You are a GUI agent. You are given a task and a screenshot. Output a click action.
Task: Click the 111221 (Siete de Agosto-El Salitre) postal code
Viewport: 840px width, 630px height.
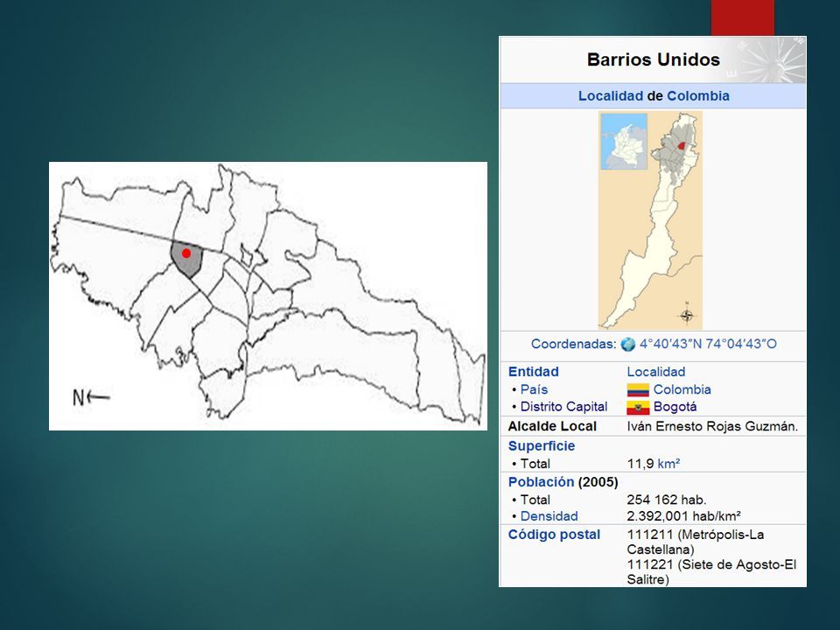click(712, 572)
